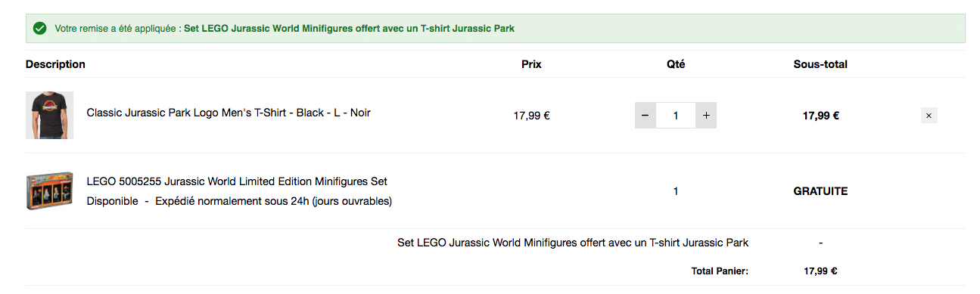Click the Qté column header
This screenshot has height=294, width=980.
coord(676,64)
